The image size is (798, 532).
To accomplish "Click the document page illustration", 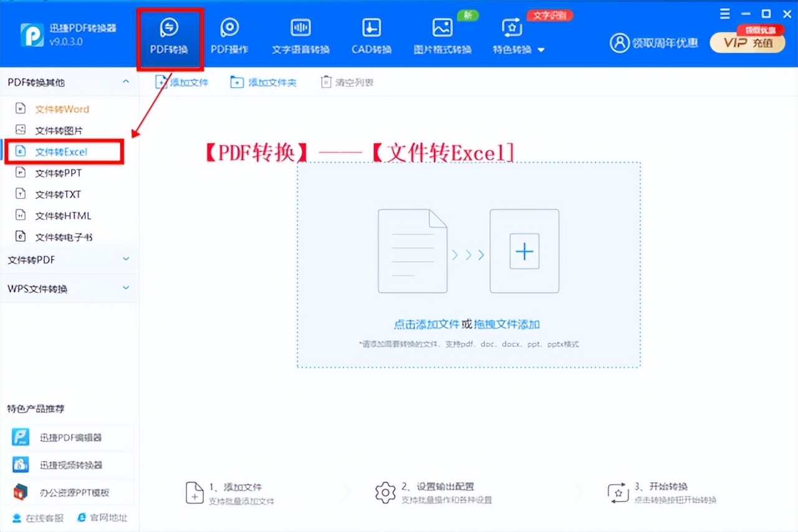I will (412, 251).
